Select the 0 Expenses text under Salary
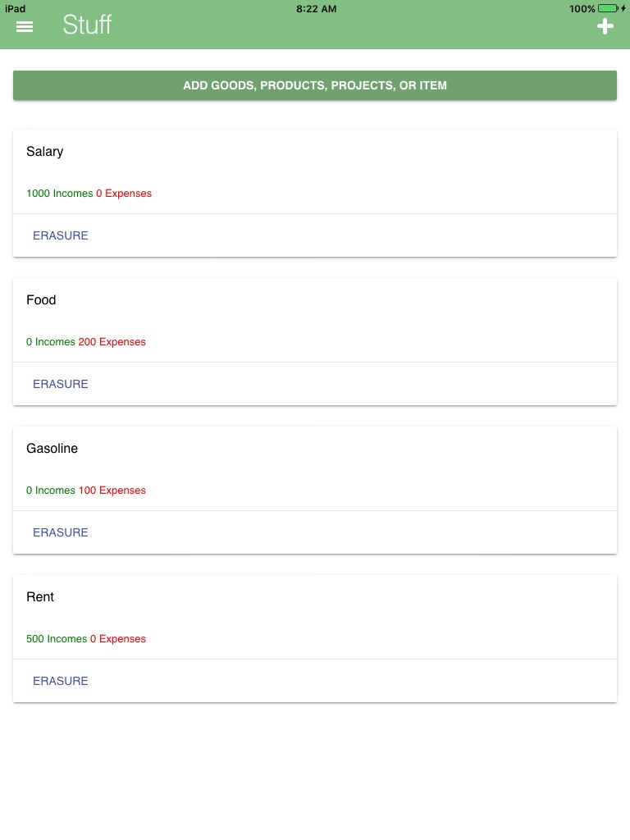The image size is (630, 840). (x=124, y=194)
